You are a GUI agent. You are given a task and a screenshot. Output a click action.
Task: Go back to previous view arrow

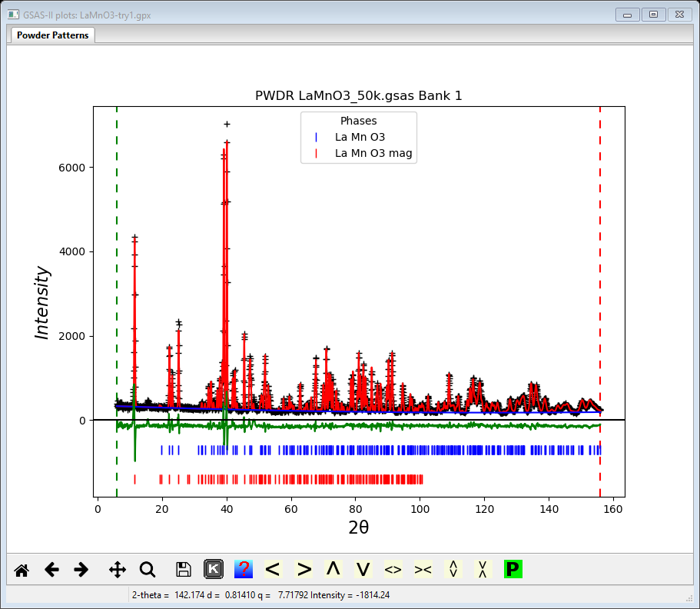(x=51, y=570)
